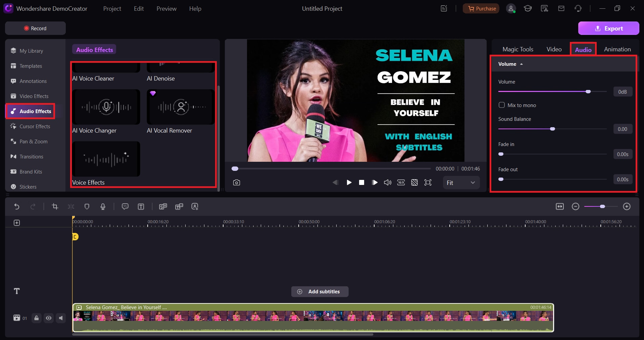Select the crop tool icon

[x=55, y=206]
